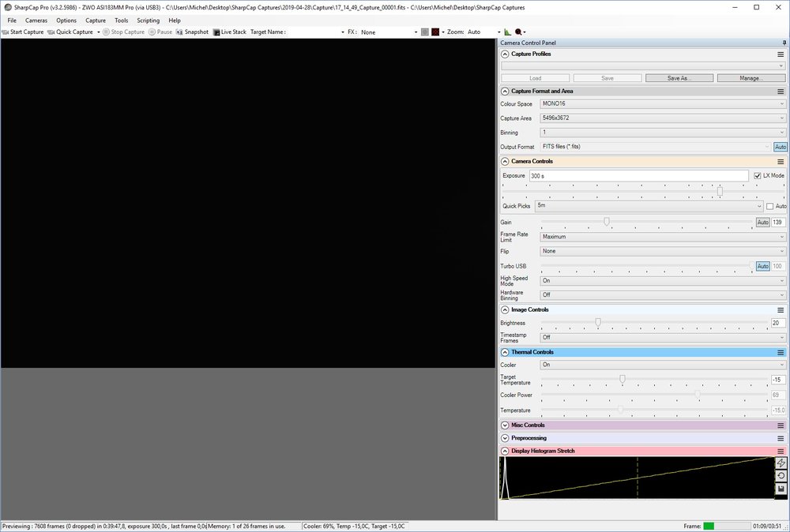Toggle the Output Format Auto button
Screen dimensions: 790x532
[780, 147]
